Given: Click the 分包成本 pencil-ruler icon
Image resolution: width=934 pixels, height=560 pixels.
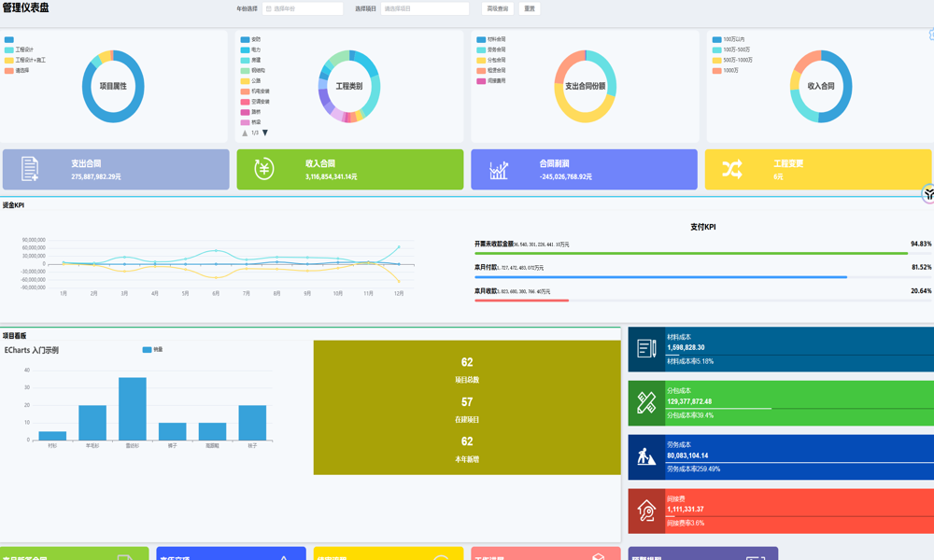Looking at the screenshot, I should (x=646, y=402).
